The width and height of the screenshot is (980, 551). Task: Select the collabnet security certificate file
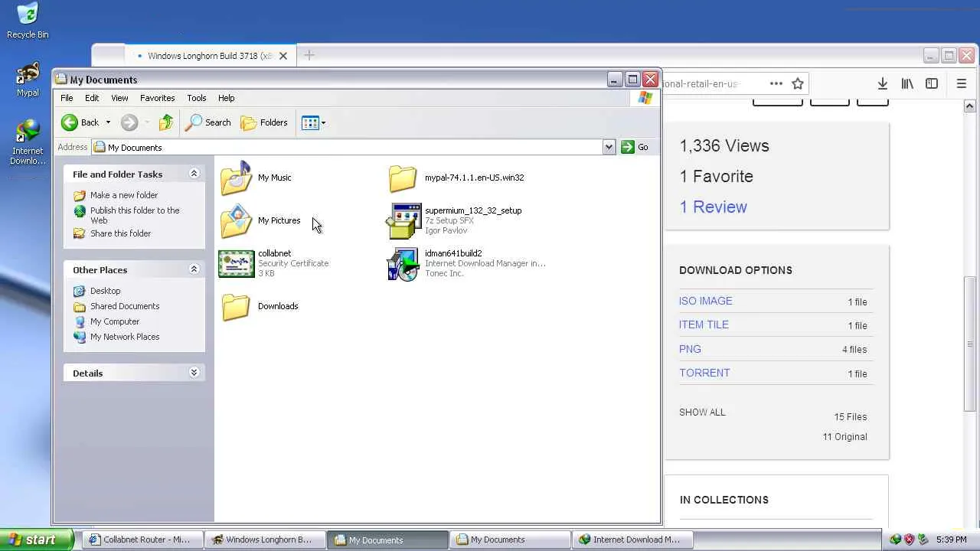(274, 263)
